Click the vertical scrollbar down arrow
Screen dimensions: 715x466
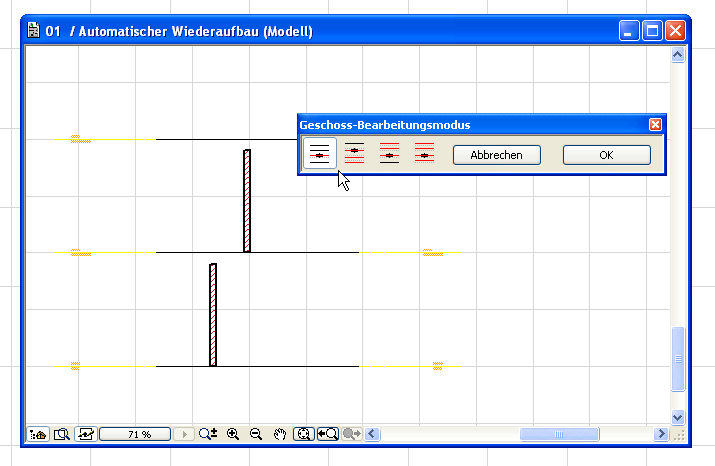[x=678, y=417]
